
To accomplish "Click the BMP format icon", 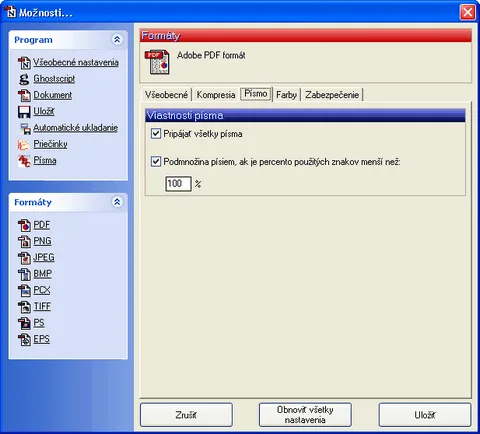I will point(24,274).
